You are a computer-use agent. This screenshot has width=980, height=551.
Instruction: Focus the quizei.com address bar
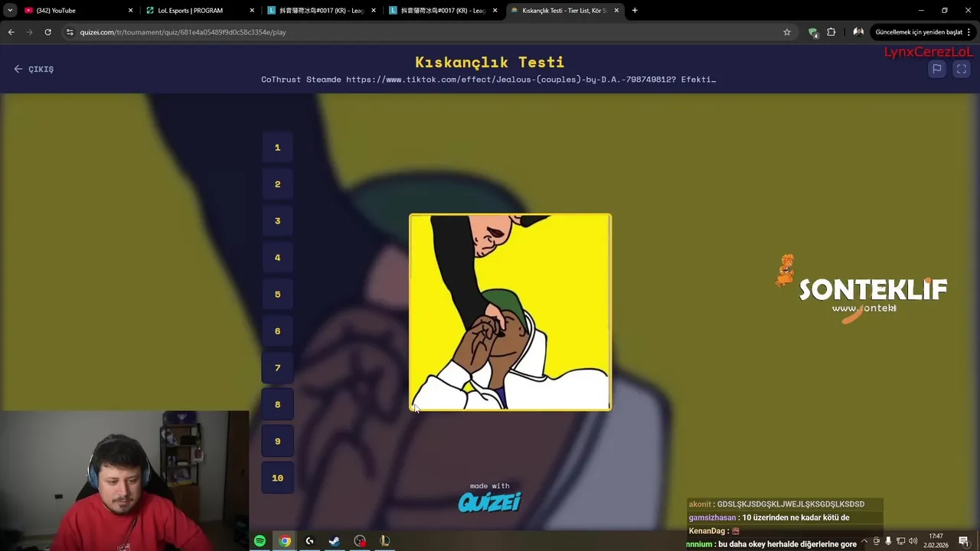[x=429, y=32]
